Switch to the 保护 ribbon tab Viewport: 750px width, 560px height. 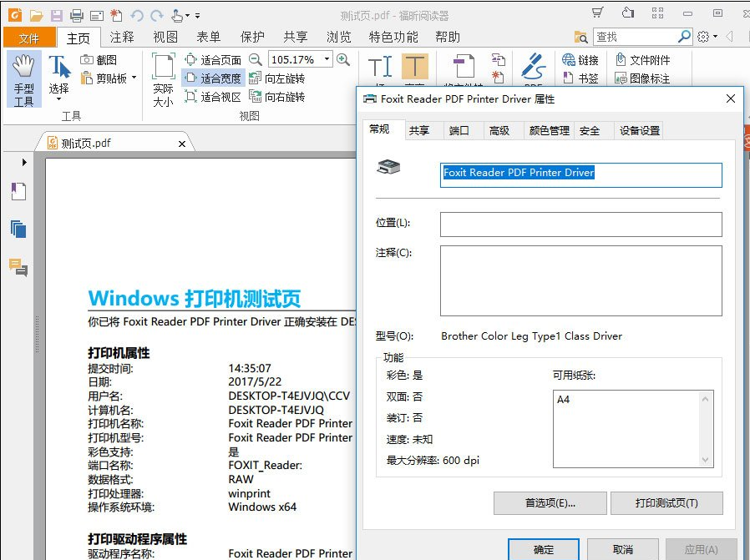click(252, 38)
